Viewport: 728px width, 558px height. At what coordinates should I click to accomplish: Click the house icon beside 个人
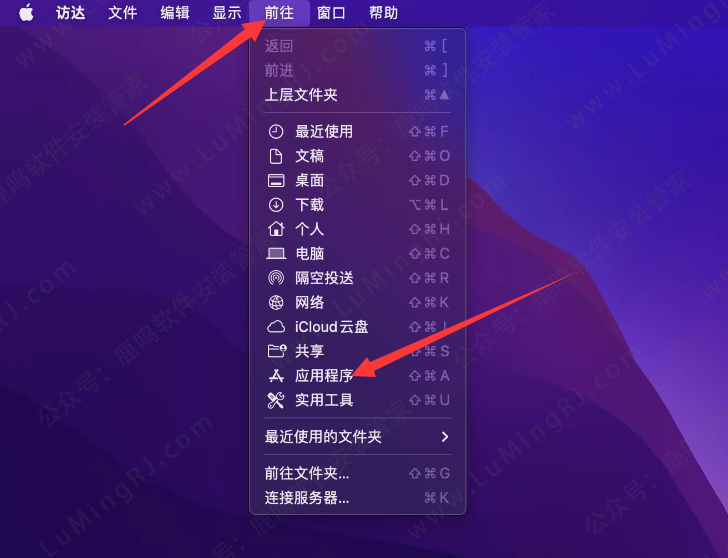point(276,229)
